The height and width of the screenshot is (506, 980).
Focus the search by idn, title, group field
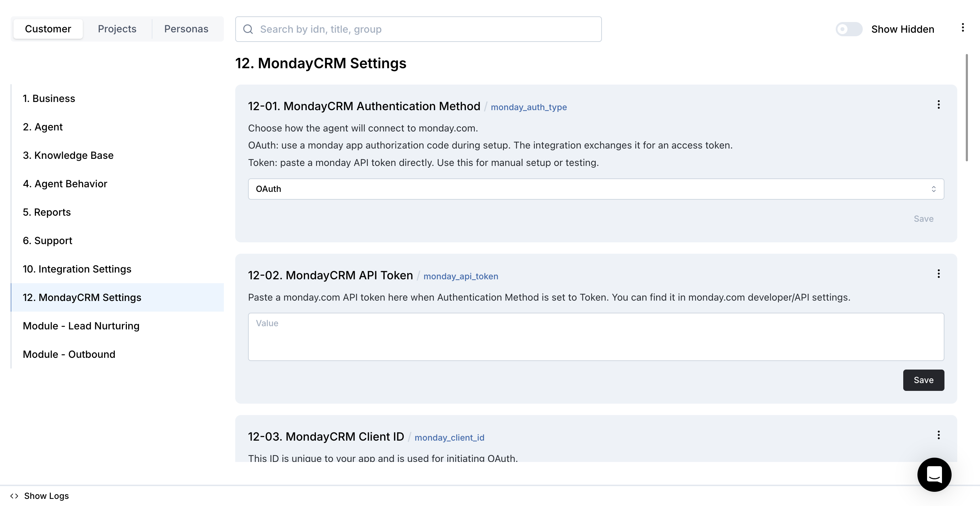tap(418, 29)
